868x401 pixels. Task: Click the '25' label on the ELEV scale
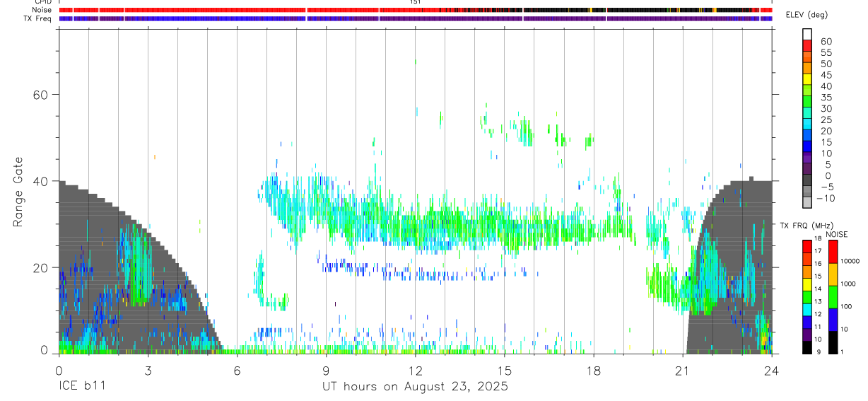pos(826,120)
